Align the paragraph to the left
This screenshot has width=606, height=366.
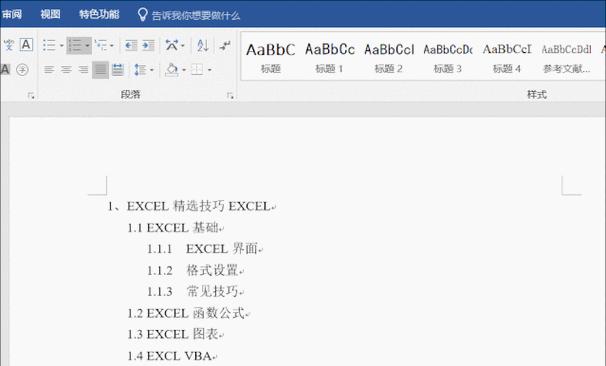tap(49, 70)
